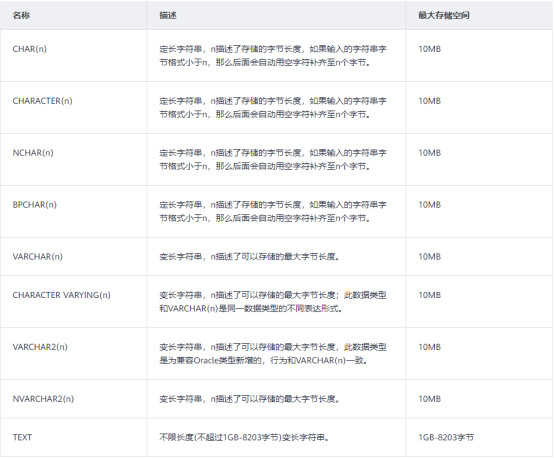Screen dimensions: 554x458
Task: Click the description text in VARCHAR(n) row
Action: coord(249,257)
